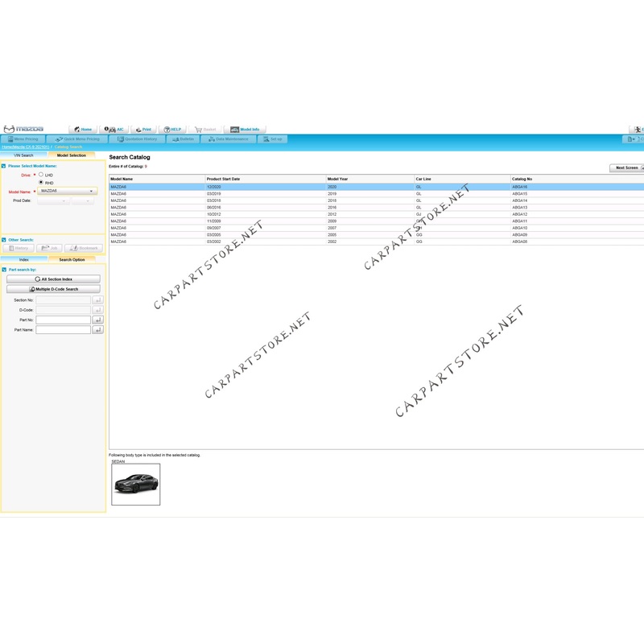Select the catalog row dated 03/2002

[377, 242]
